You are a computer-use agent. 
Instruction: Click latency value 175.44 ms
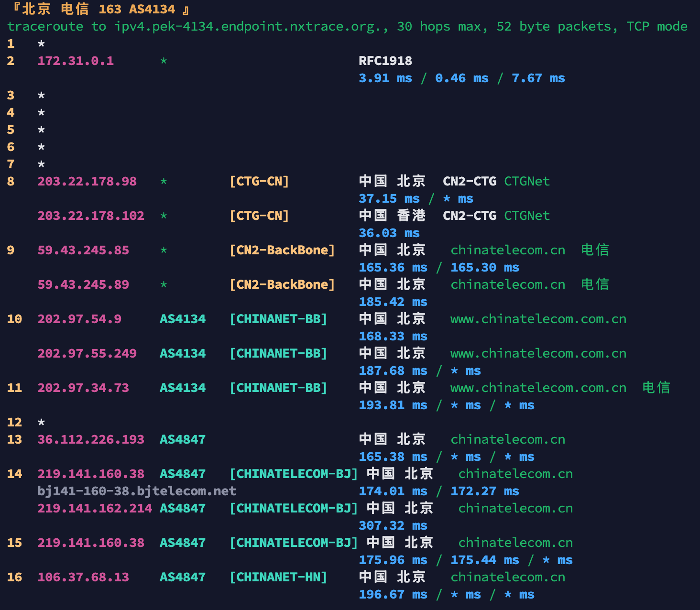(485, 560)
